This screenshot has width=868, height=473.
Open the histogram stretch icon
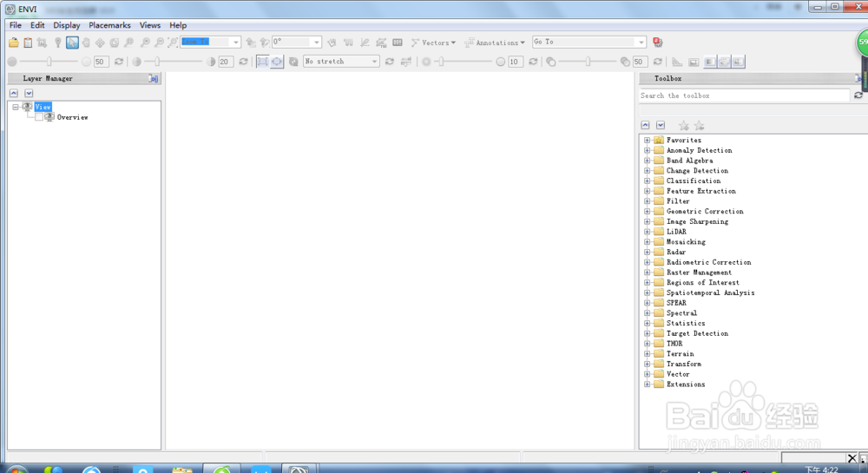click(405, 62)
